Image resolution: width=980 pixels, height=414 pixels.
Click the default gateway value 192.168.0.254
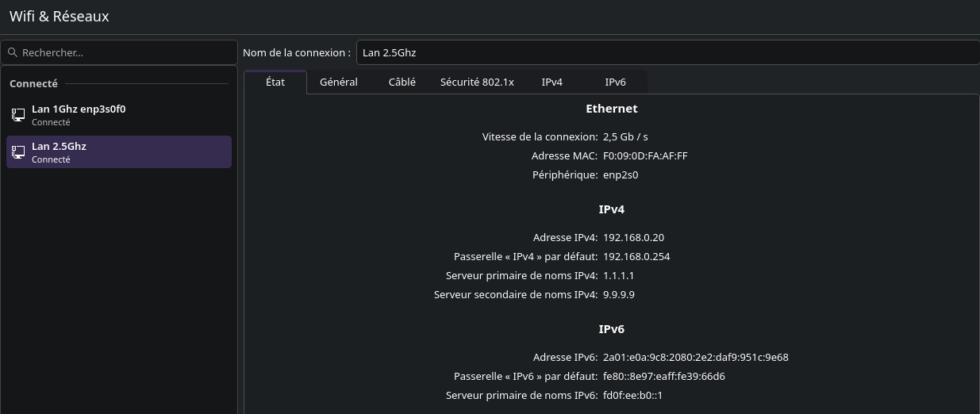[x=636, y=257]
